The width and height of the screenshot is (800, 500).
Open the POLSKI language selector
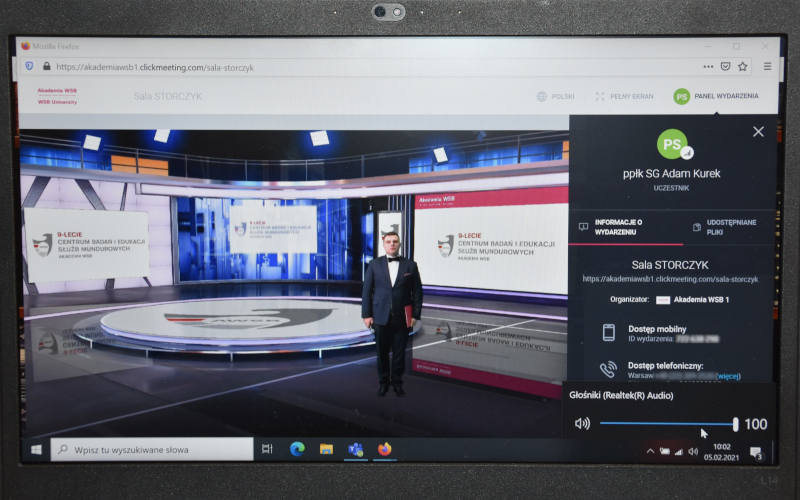[x=556, y=97]
